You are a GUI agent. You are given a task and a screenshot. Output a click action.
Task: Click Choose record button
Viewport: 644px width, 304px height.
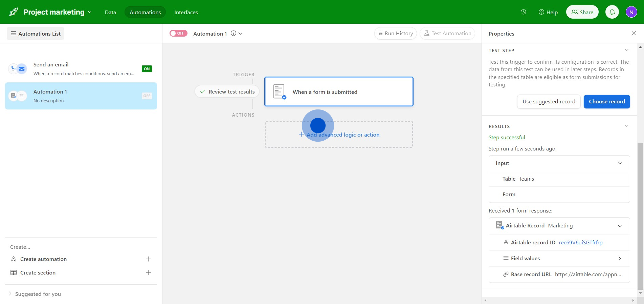click(x=607, y=102)
